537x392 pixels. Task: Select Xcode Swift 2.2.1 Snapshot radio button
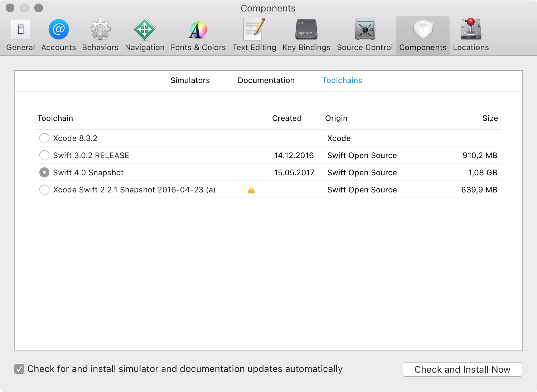44,190
